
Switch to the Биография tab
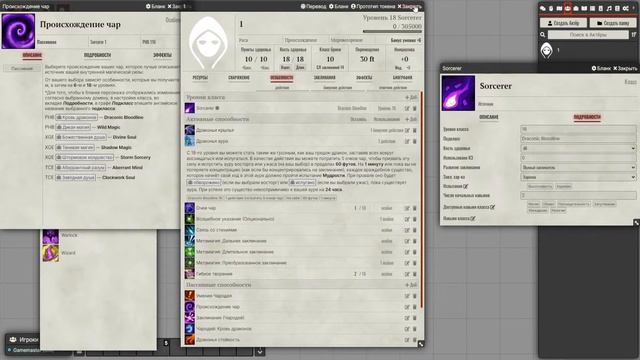click(x=402, y=78)
